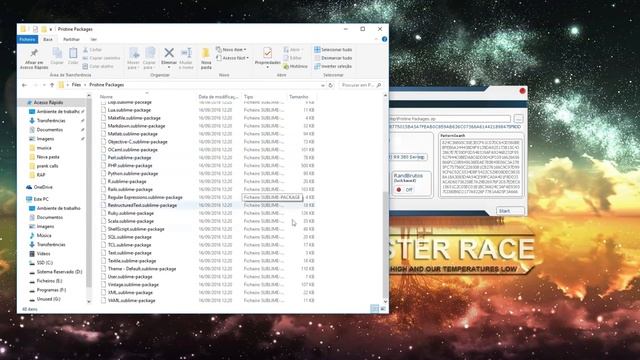Click Selecionar tudo in the ribbon

(333, 50)
